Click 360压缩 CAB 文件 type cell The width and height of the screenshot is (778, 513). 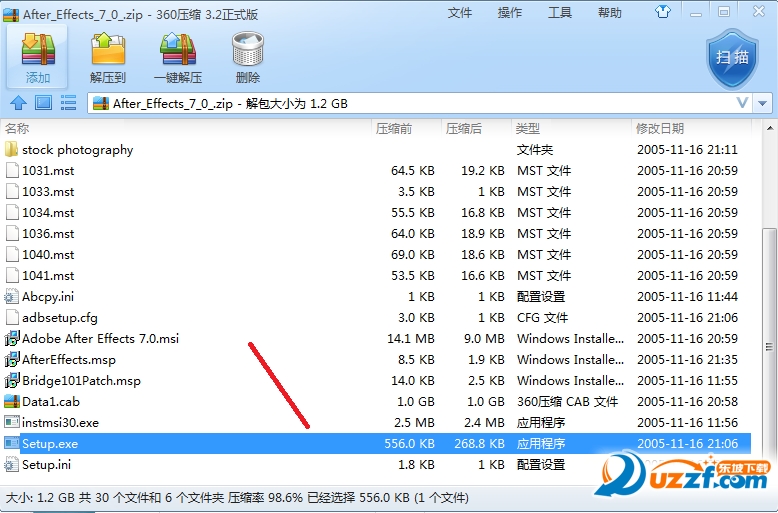(x=567, y=401)
